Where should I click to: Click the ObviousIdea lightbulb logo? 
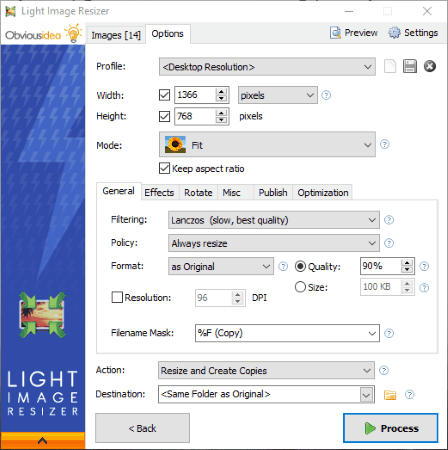click(x=43, y=34)
